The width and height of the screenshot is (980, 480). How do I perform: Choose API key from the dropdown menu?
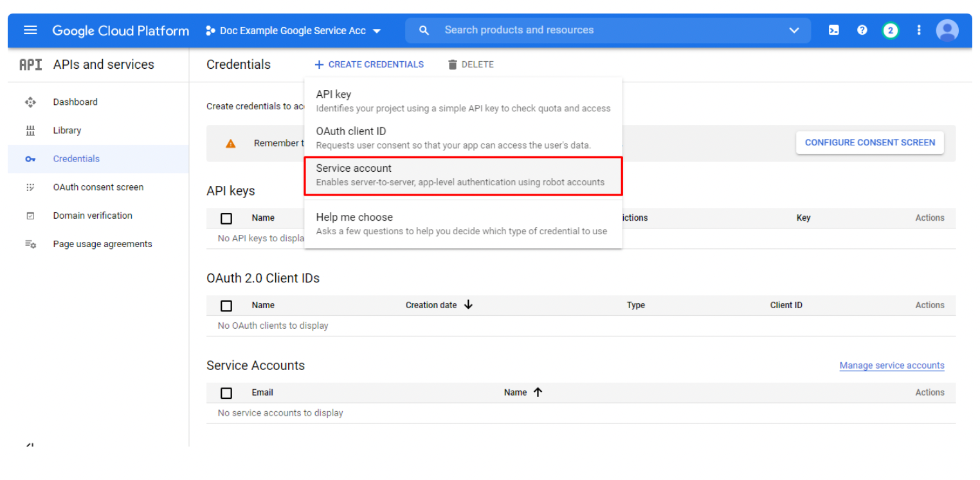[463, 101]
